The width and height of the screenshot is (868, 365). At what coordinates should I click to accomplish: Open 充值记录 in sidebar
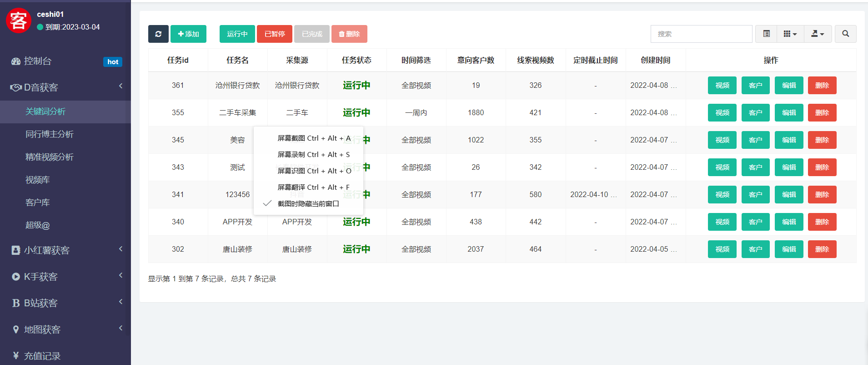(x=65, y=356)
